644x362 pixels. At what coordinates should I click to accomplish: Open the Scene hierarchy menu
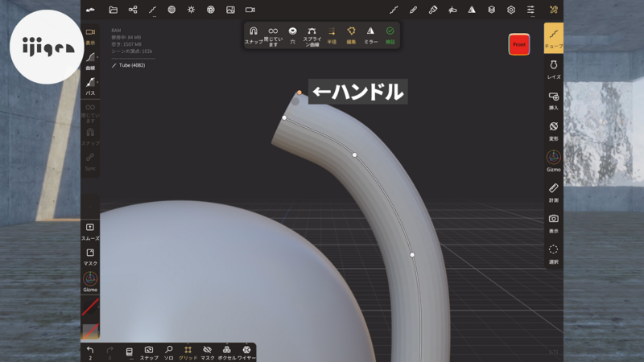(133, 10)
